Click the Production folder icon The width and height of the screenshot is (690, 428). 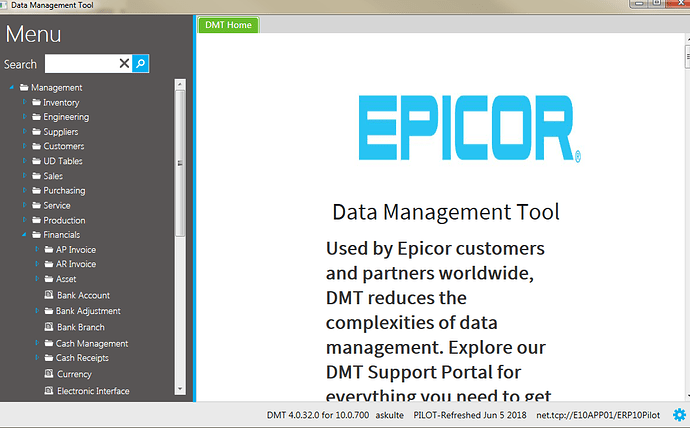point(37,220)
